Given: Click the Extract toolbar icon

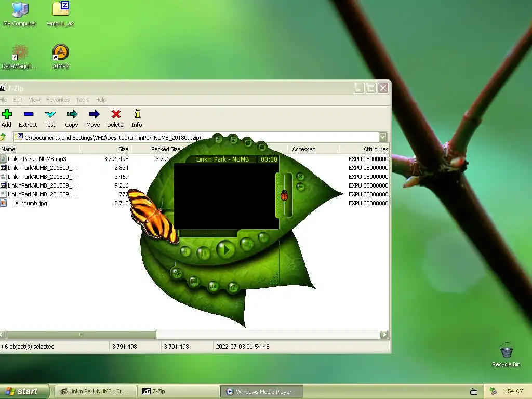Looking at the screenshot, I should [29, 114].
